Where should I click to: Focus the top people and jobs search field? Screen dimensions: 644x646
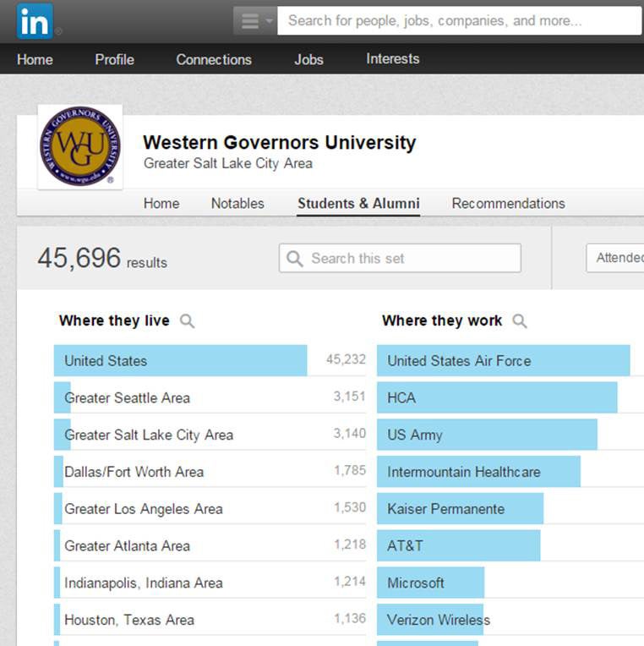pos(459,20)
